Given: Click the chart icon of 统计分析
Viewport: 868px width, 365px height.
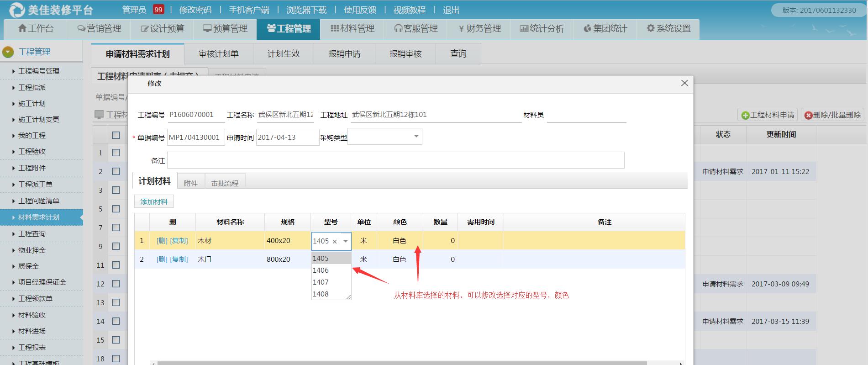Looking at the screenshot, I should [524, 28].
